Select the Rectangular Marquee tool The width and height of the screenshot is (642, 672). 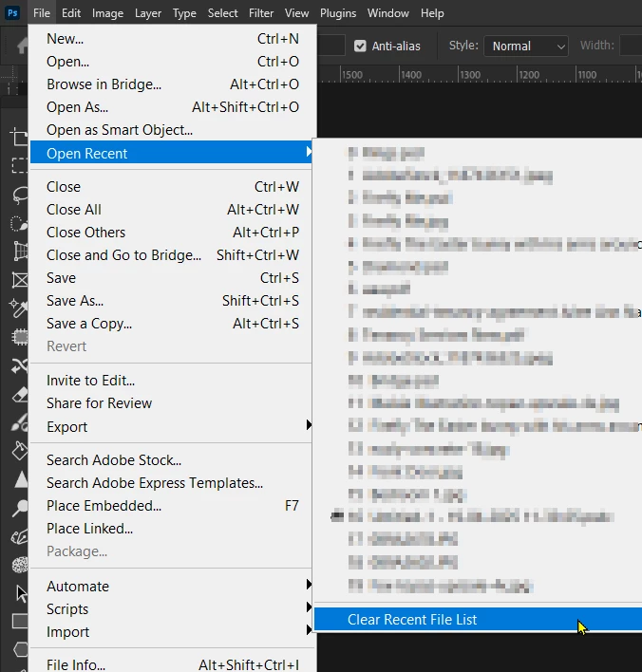tap(19, 165)
